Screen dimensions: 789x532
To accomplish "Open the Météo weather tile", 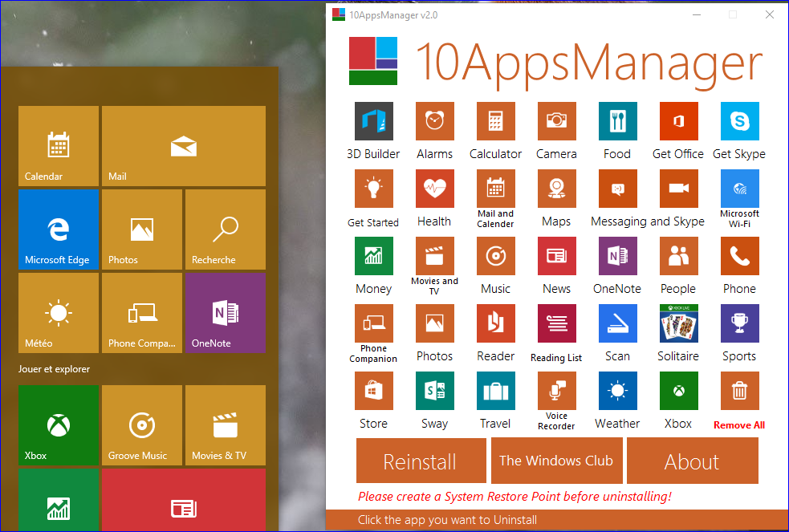I will click(x=59, y=313).
